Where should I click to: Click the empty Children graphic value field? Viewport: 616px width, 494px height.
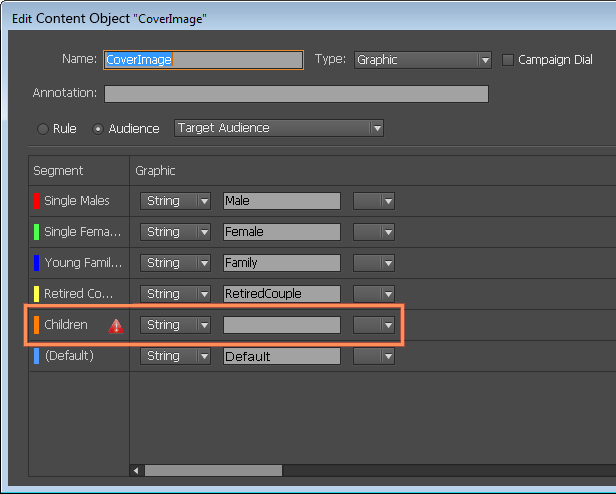(281, 325)
